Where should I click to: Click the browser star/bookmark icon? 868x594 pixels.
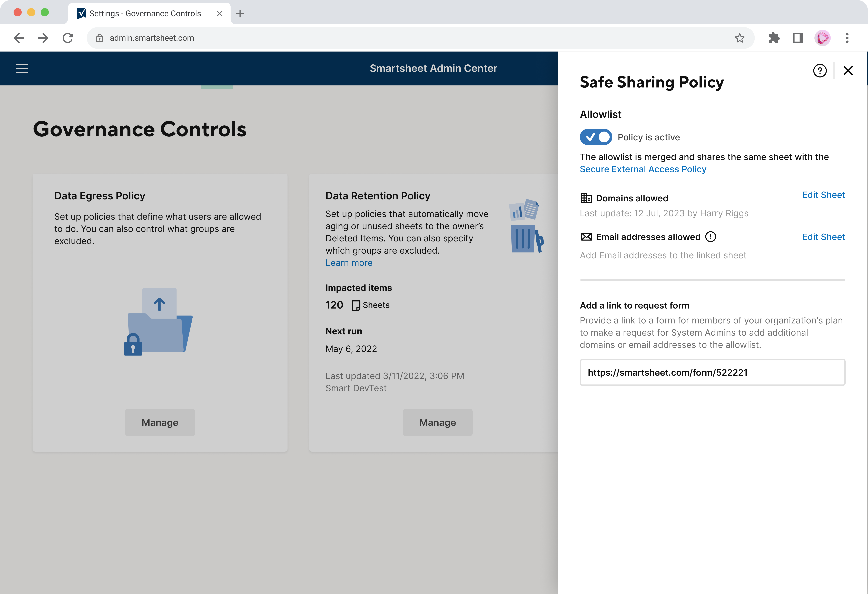click(x=740, y=38)
